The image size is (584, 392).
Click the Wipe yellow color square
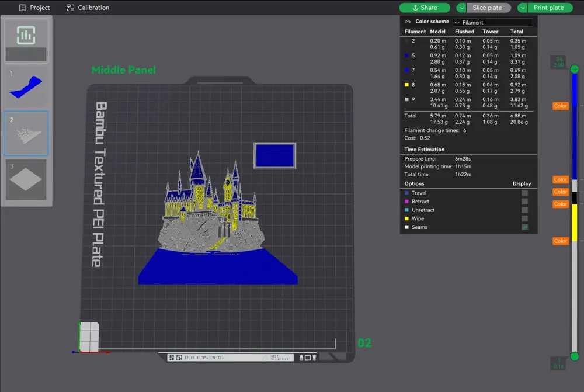point(406,218)
